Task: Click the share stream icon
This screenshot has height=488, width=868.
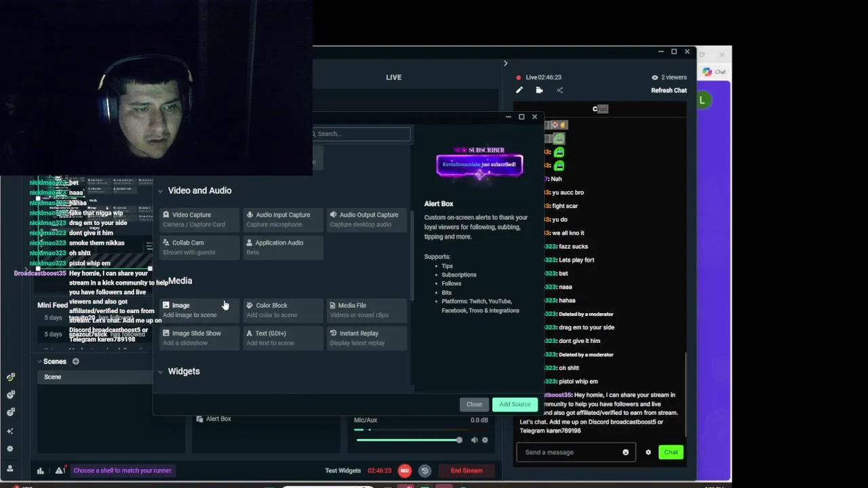Action: [x=559, y=90]
